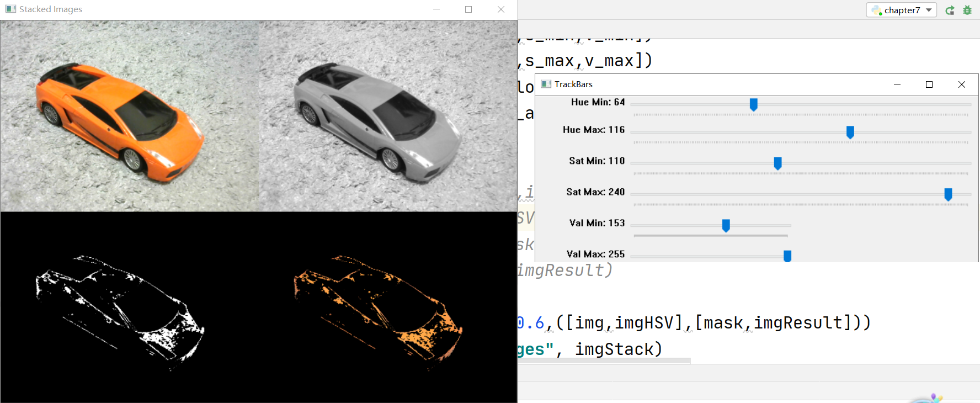980x403 pixels.
Task: Click the 'Sat Max: 240' label
Action: pyautogui.click(x=595, y=192)
